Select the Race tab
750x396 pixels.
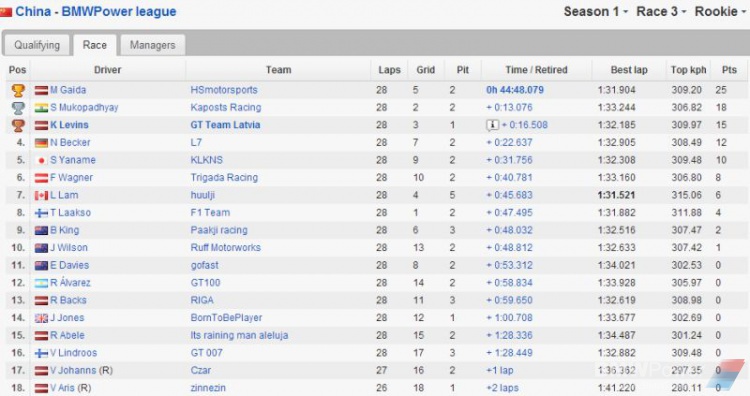coord(95,45)
